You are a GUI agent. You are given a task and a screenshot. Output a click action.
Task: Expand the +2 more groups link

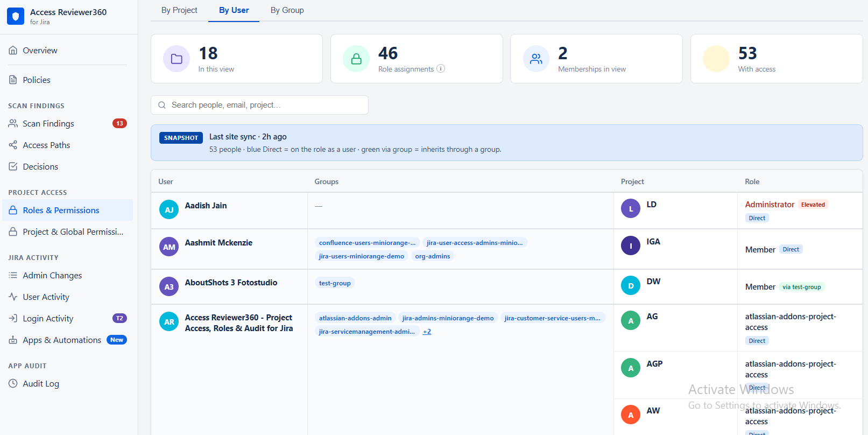(427, 332)
